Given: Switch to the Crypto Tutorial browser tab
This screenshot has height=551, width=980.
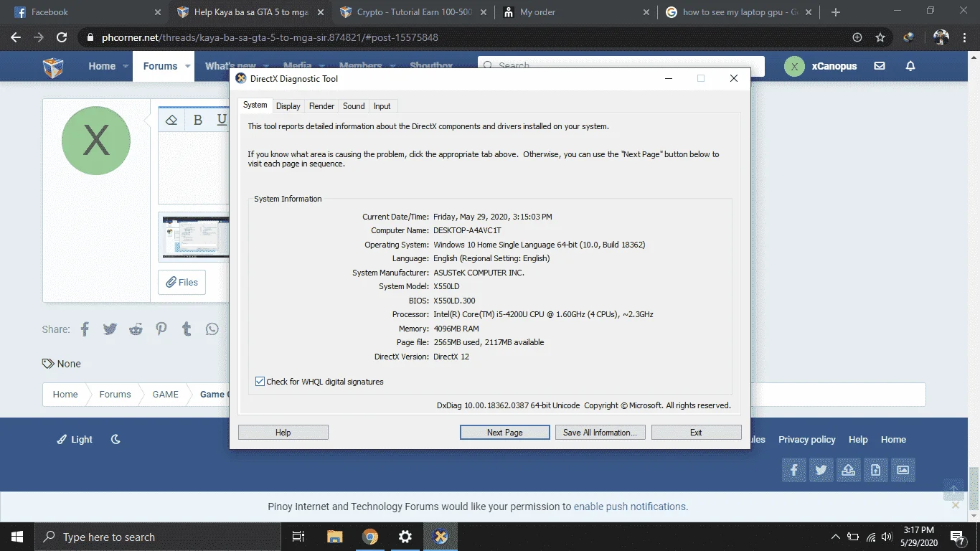Looking at the screenshot, I should [414, 12].
